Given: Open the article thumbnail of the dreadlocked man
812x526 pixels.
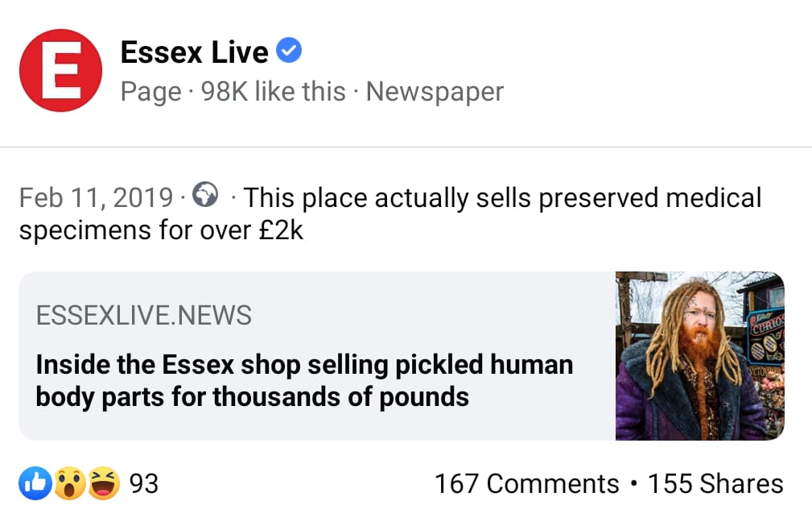Looking at the screenshot, I should click(x=699, y=356).
